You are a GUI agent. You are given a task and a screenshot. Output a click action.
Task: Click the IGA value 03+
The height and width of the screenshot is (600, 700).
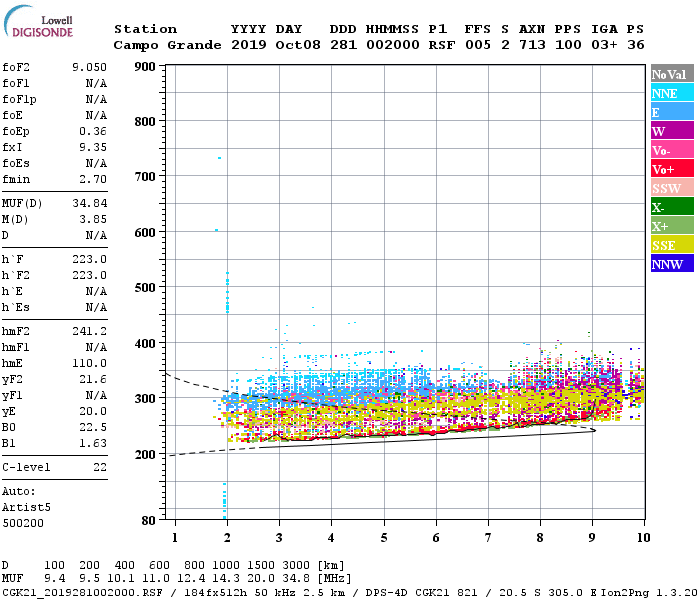coord(604,45)
